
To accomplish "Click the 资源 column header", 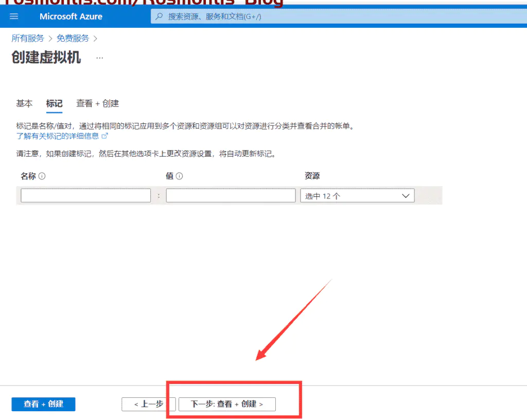I will coord(312,176).
